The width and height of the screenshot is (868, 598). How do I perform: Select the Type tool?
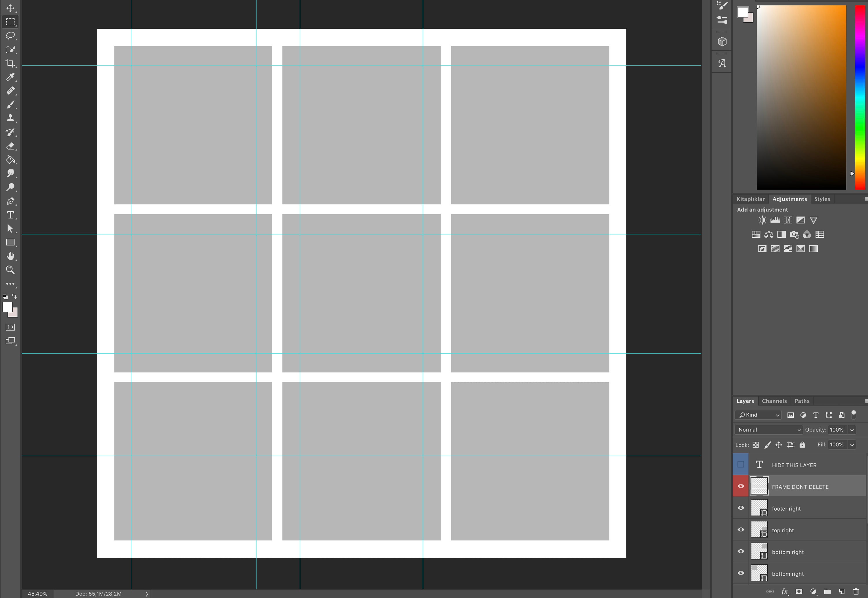[10, 215]
